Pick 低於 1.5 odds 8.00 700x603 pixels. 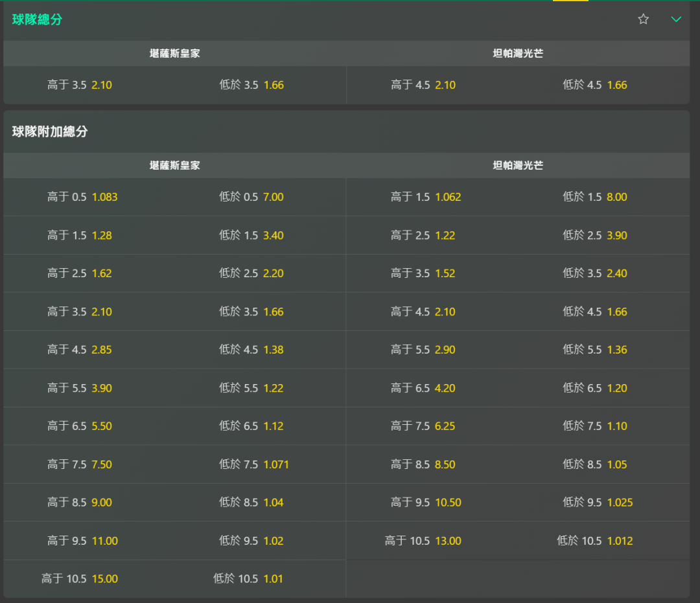tap(594, 197)
